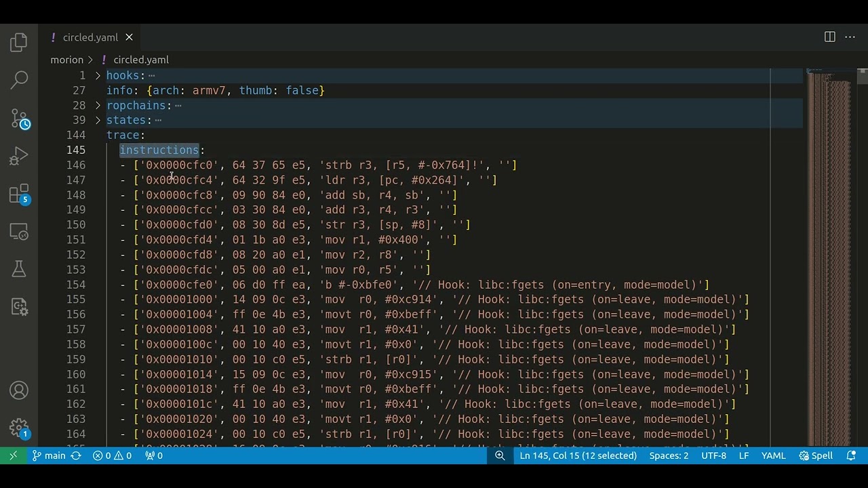The width and height of the screenshot is (868, 488).
Task: Open the errors and warnings indicator
Action: click(113, 455)
